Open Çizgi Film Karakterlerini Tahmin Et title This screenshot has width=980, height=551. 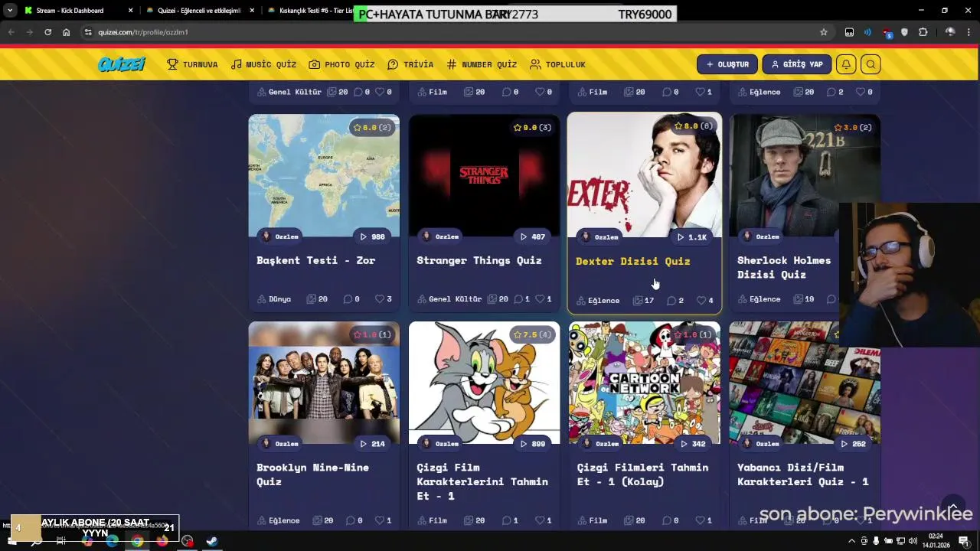482,481
